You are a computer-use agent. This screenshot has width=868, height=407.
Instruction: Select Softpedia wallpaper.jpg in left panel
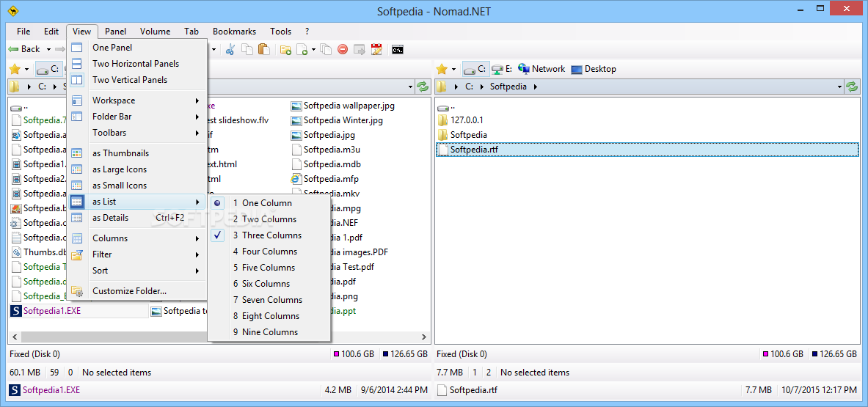[343, 105]
